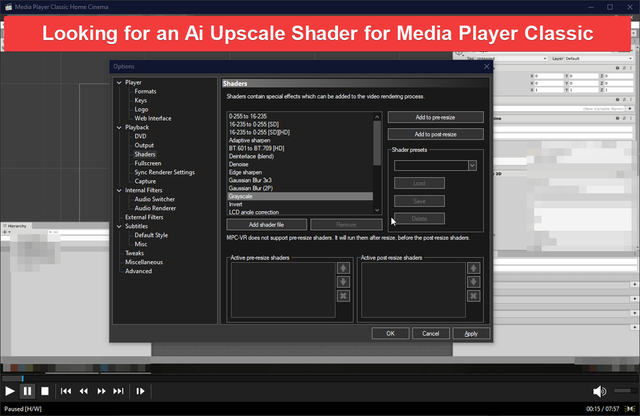The height and width of the screenshot is (416, 640).
Task: Open Capture options page
Action: point(145,181)
